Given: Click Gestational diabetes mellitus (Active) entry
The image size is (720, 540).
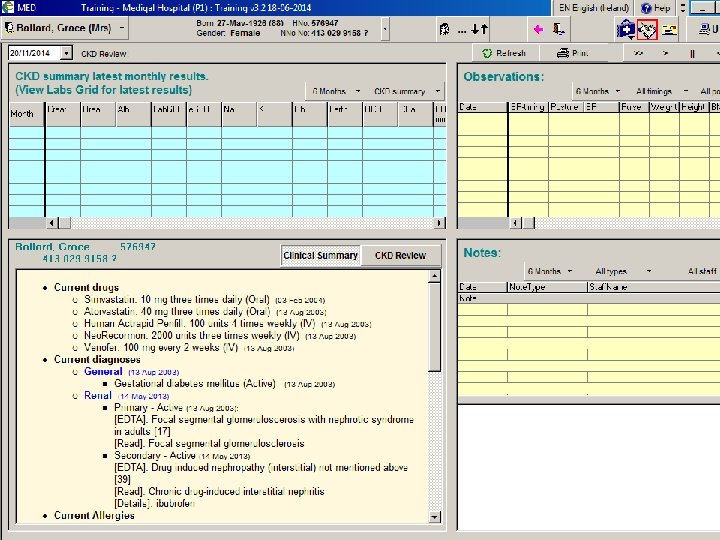Looking at the screenshot, I should (x=224, y=383).
